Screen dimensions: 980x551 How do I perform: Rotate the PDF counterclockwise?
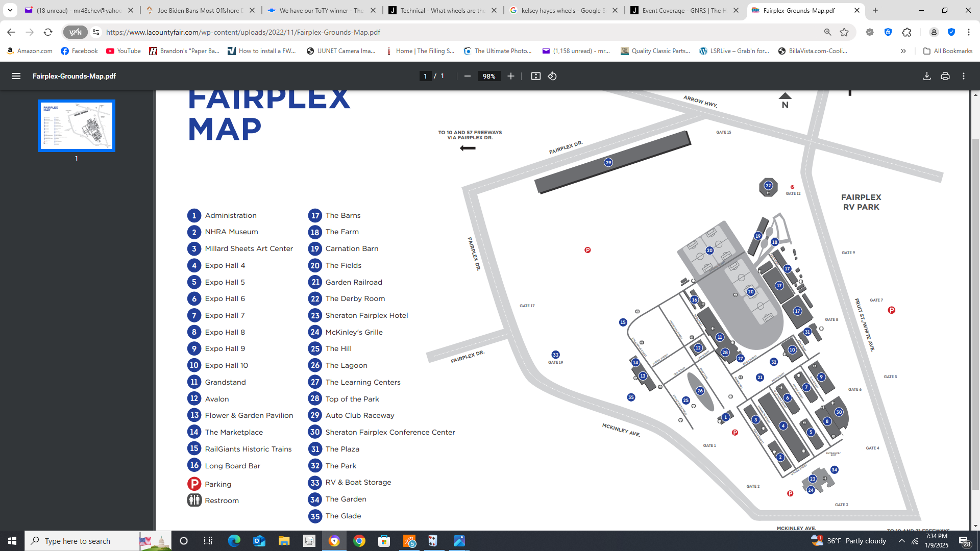[x=552, y=76]
